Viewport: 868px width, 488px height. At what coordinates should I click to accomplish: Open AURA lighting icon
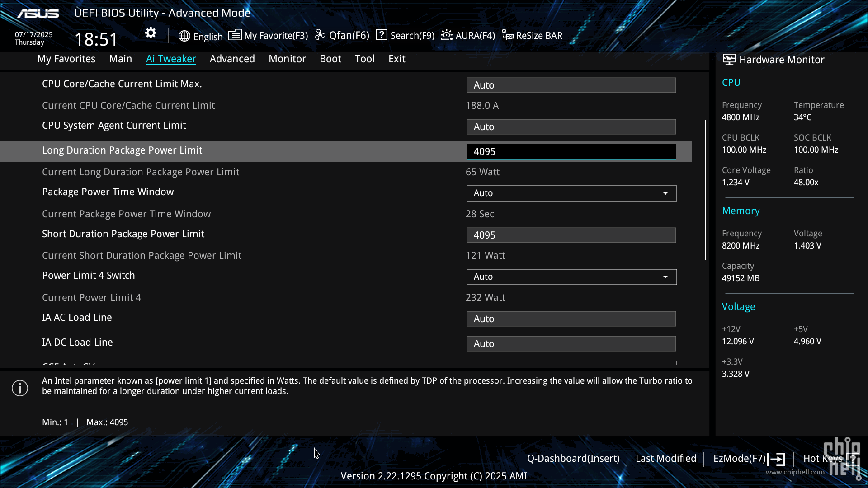pyautogui.click(x=447, y=35)
